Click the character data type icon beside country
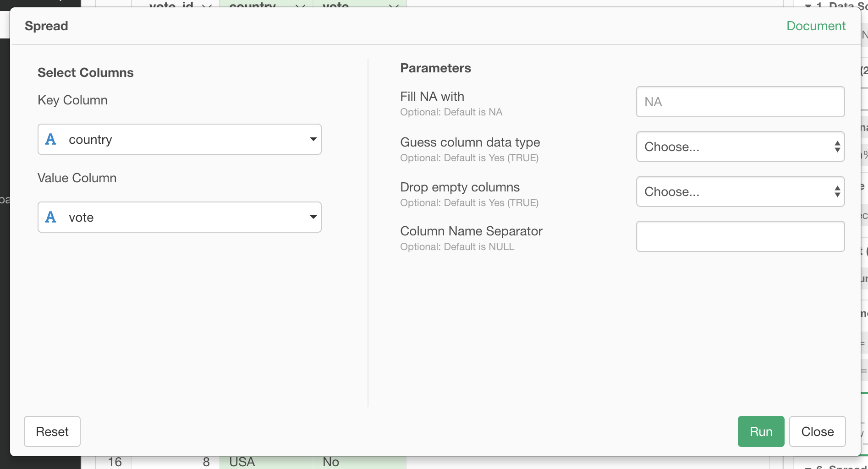Viewport: 868px width, 469px height. tap(51, 140)
